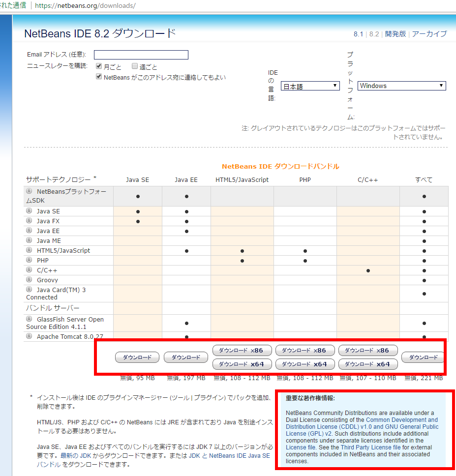Open the platform dropdown showing Windows
This screenshot has height=476, width=456.
click(x=402, y=86)
